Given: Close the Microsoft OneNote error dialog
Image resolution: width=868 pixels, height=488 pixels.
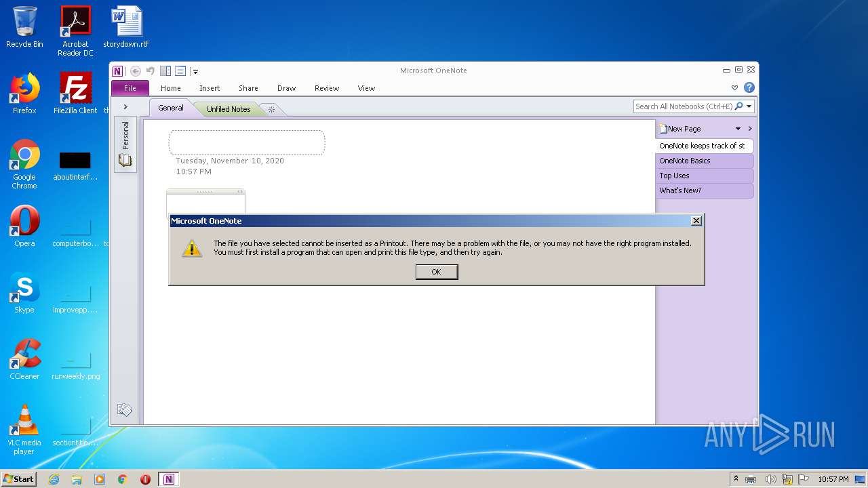Looking at the screenshot, I should point(696,221).
